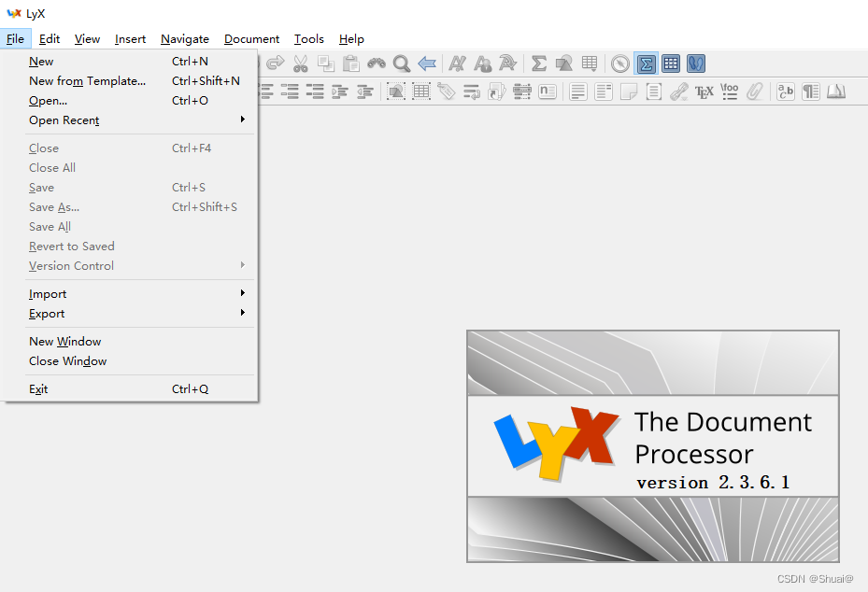Click the Paste clipboard icon
Screen dimensions: 868x592
click(350, 63)
